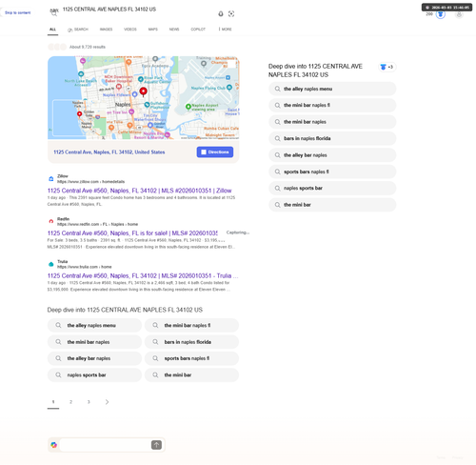Select sidebar suggestion 'the mini bar naples'

(332, 122)
